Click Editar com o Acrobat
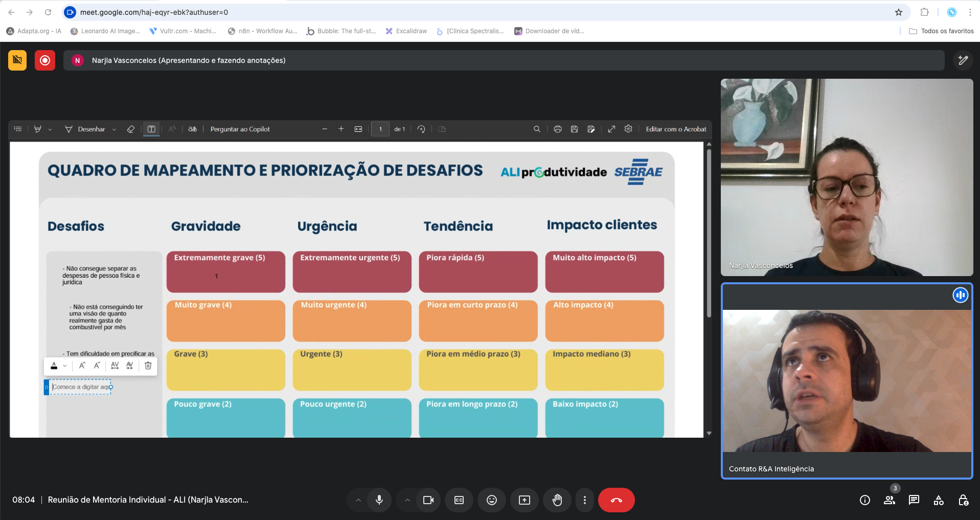Image resolution: width=980 pixels, height=520 pixels. coord(676,129)
